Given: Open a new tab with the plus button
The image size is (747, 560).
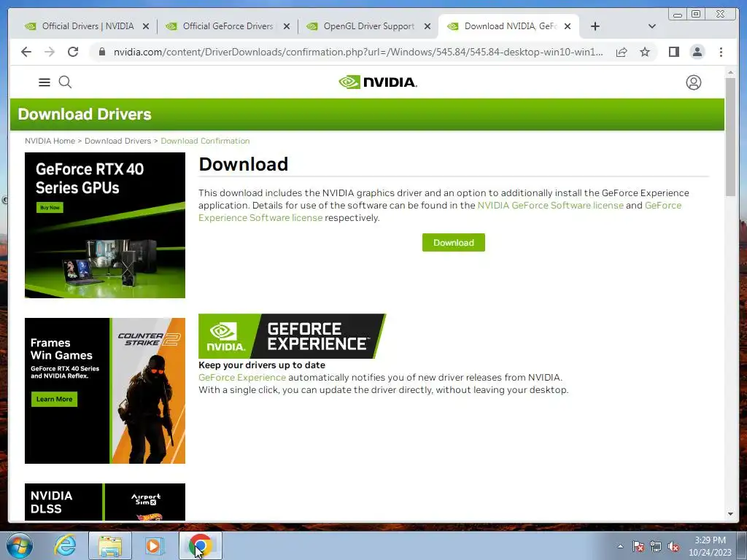Looking at the screenshot, I should tap(595, 26).
